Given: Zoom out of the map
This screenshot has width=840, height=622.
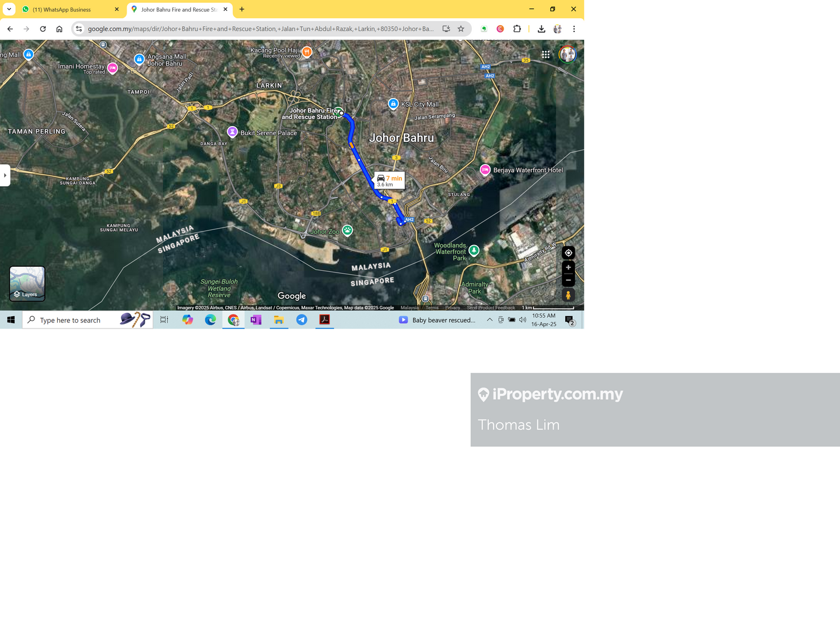Looking at the screenshot, I should click(568, 280).
